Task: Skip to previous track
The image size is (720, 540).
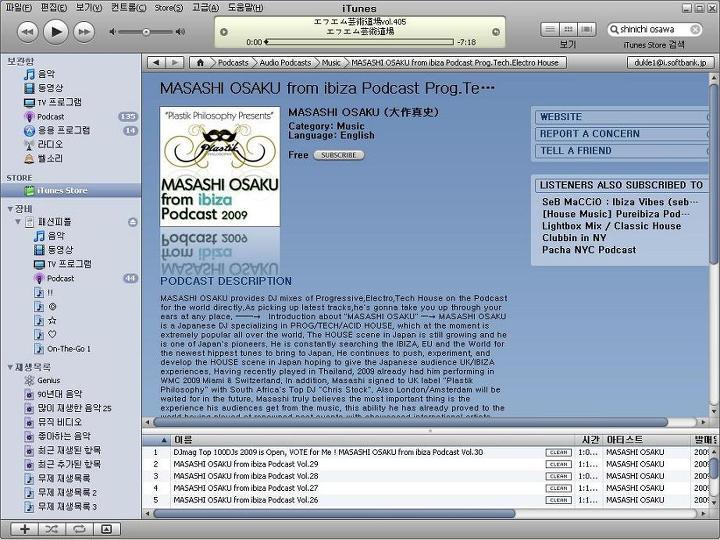Action: tap(28, 32)
